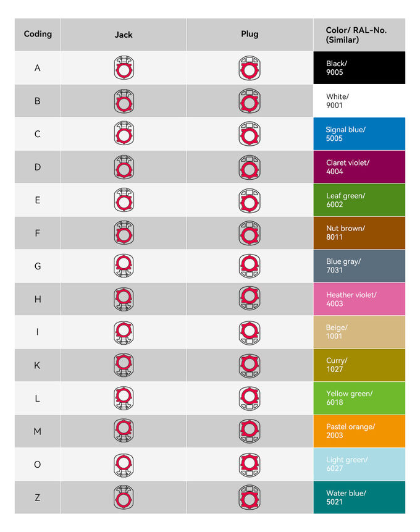Select the plug icon in row Z

[250, 497]
